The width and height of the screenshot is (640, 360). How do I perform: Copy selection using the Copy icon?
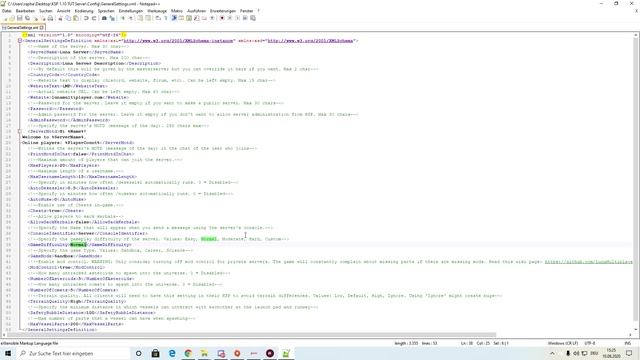pos(68,18)
